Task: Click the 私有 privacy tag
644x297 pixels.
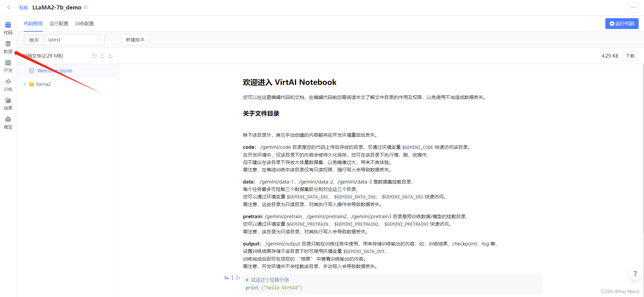Action: point(24,7)
